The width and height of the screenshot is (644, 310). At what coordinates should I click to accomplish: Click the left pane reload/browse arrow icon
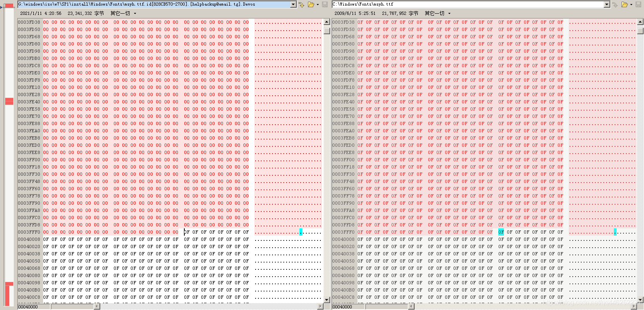click(301, 4)
